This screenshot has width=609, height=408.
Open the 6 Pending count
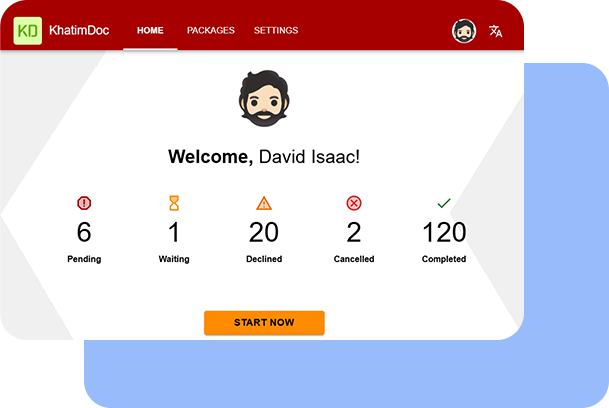point(84,232)
